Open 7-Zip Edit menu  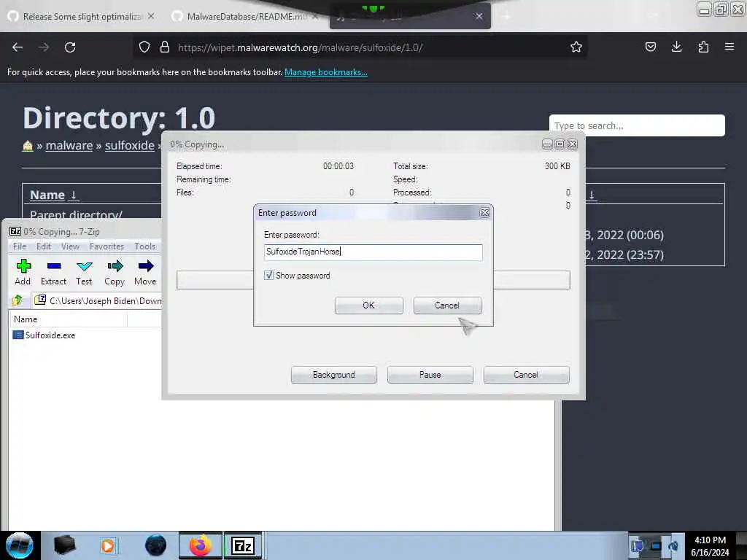(44, 246)
